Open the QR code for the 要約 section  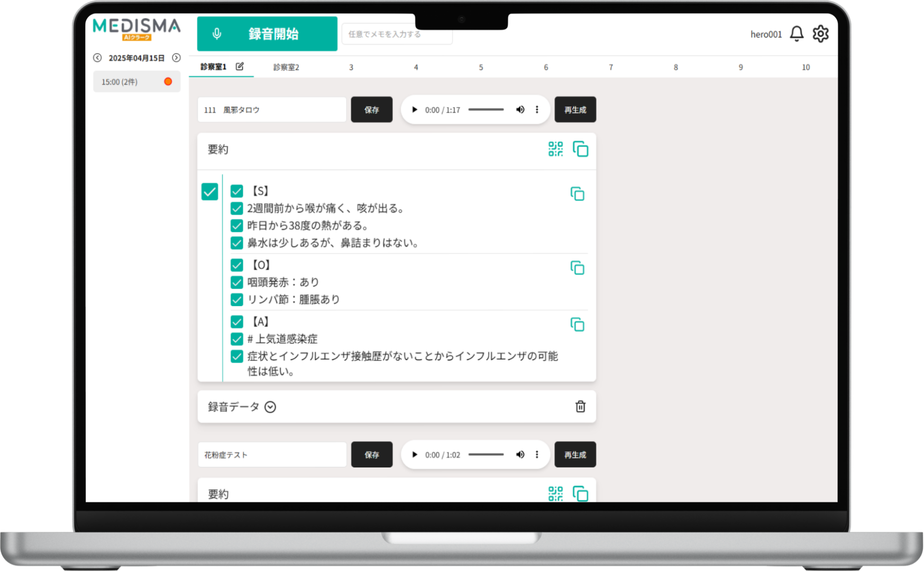(554, 150)
